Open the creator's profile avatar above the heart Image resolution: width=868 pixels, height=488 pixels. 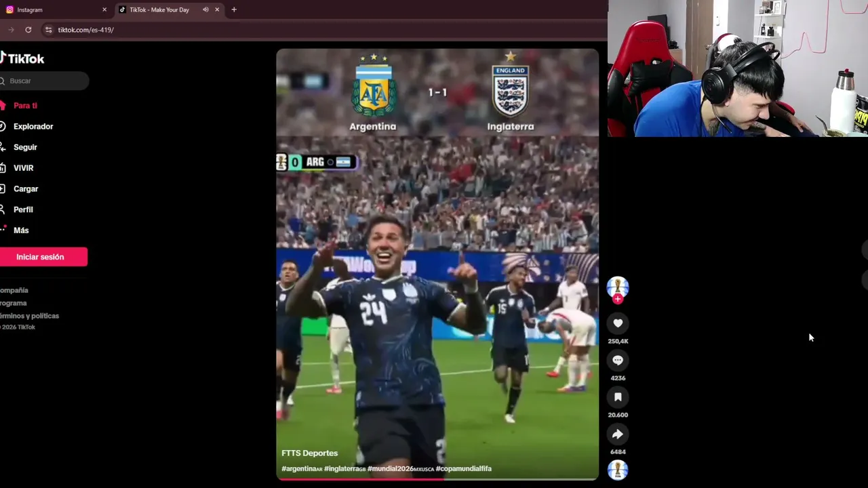click(618, 287)
